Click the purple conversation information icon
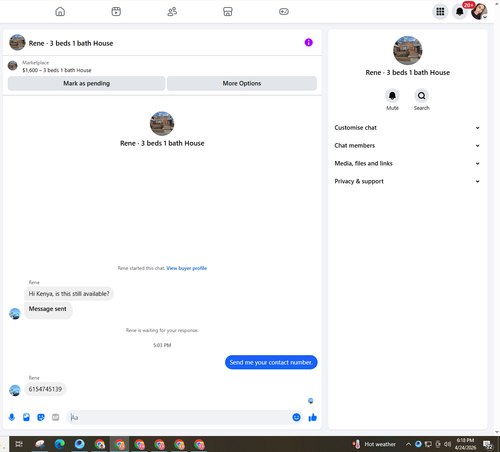500x452 pixels. point(309,43)
